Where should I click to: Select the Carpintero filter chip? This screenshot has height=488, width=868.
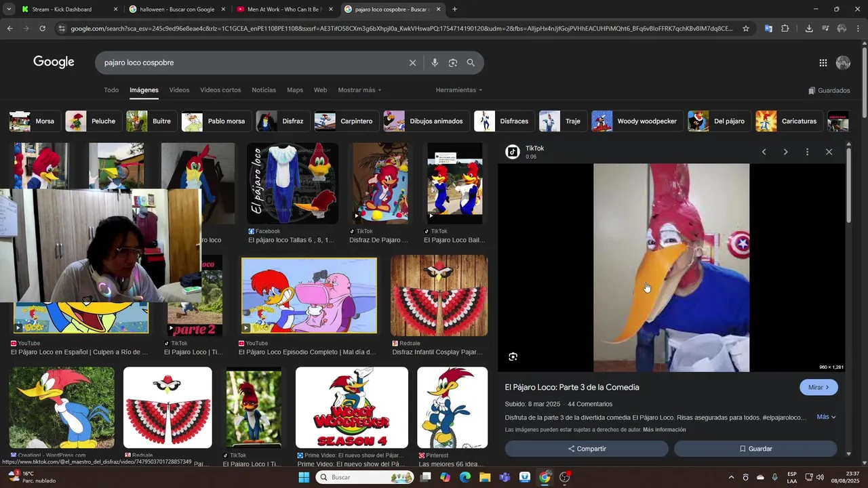pyautogui.click(x=347, y=121)
